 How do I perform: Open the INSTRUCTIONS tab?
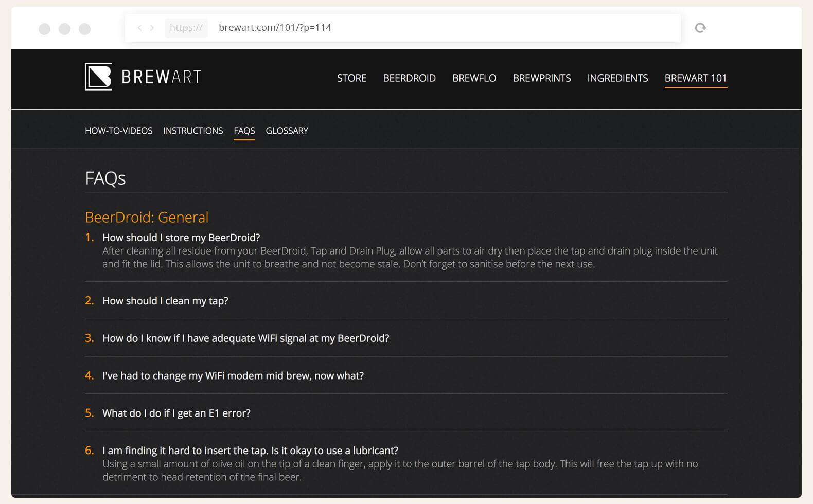click(193, 131)
